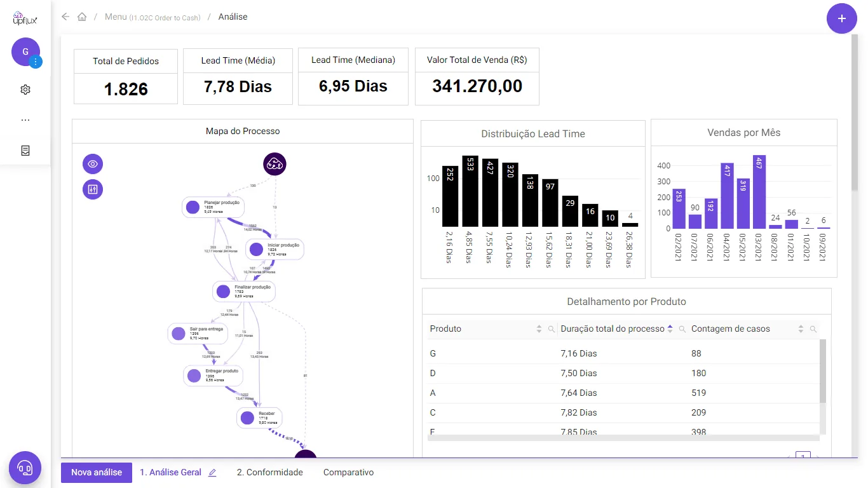This screenshot has height=488, width=868.
Task: Click the 519 case count cell
Action: tap(698, 393)
